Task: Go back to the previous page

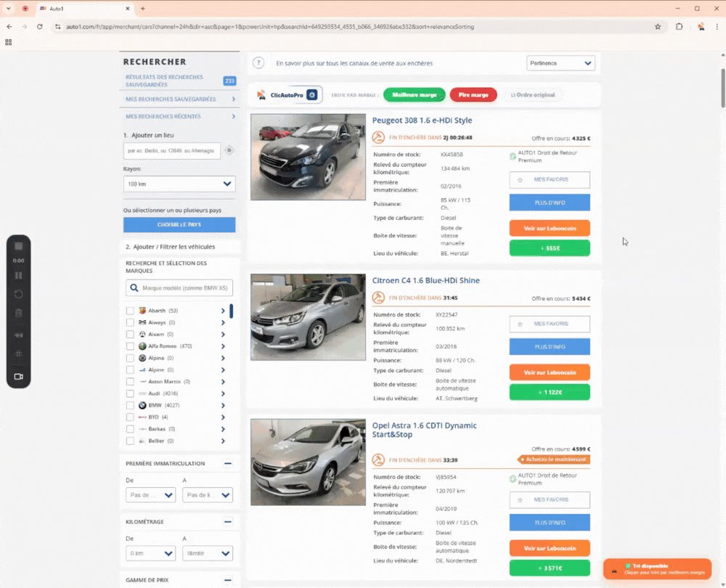Action: pos(9,27)
